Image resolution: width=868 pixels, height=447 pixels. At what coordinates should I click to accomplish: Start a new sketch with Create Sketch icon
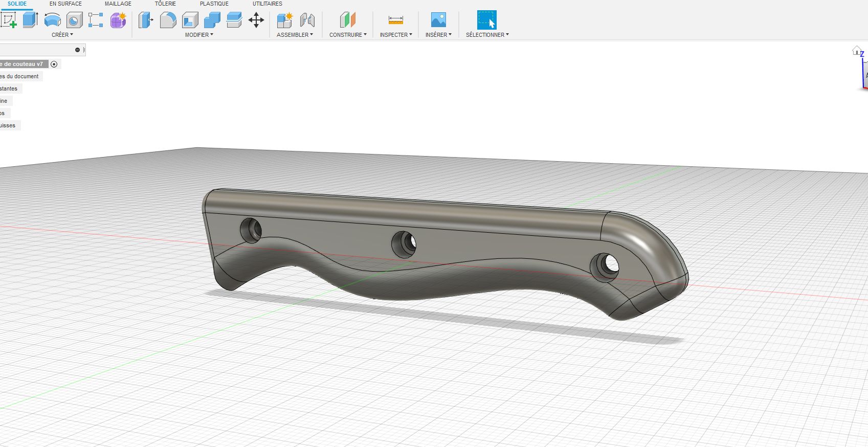(x=9, y=20)
